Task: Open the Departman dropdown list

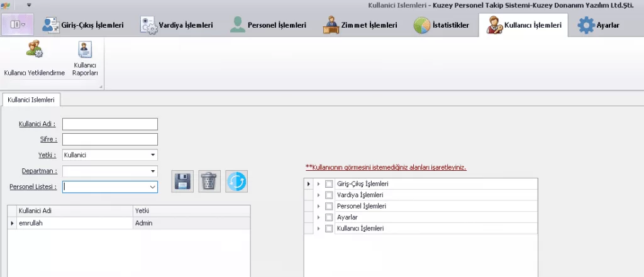Action: pyautogui.click(x=153, y=170)
